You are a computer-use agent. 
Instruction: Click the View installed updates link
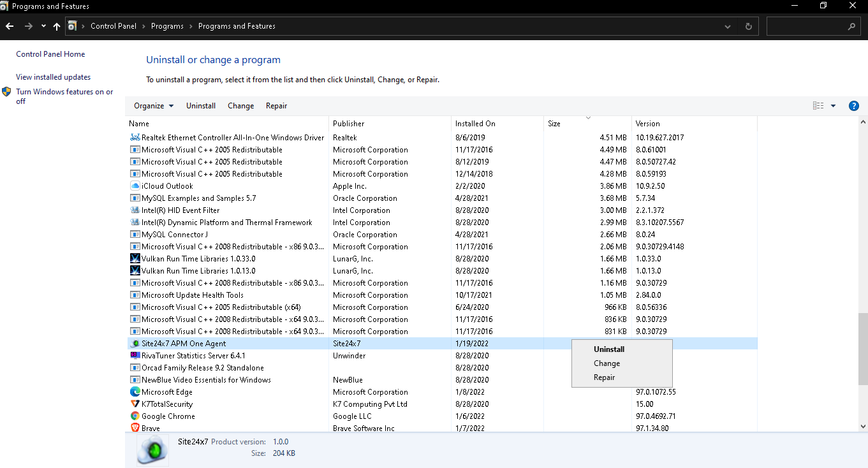point(53,77)
